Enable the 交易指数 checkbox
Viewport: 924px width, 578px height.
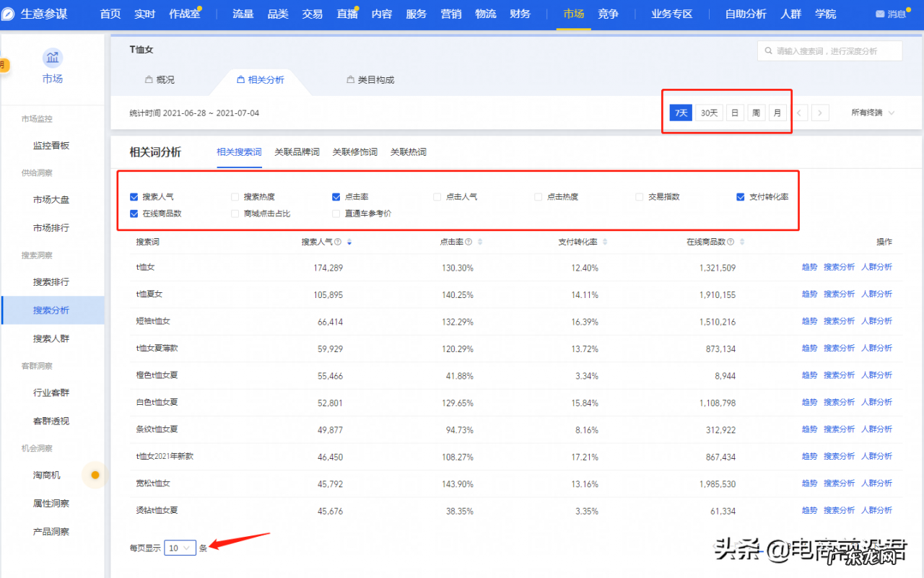click(639, 196)
